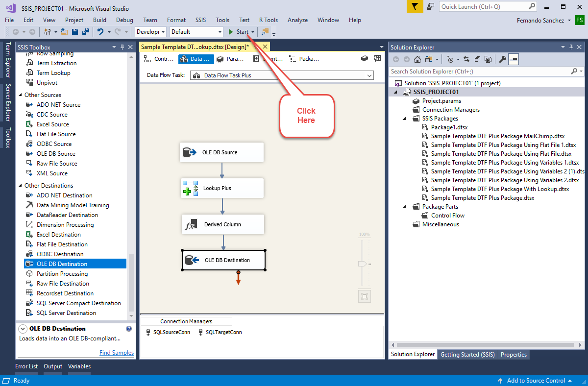The image size is (588, 386).
Task: Open the Debug menu
Action: [x=124, y=20]
